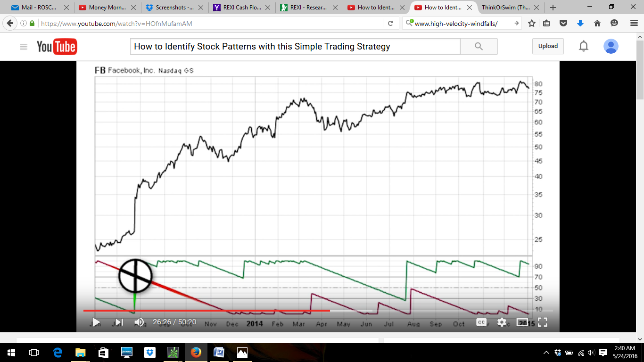Close the REXI Cash Flo tab
This screenshot has width=644, height=362.
[x=267, y=8]
